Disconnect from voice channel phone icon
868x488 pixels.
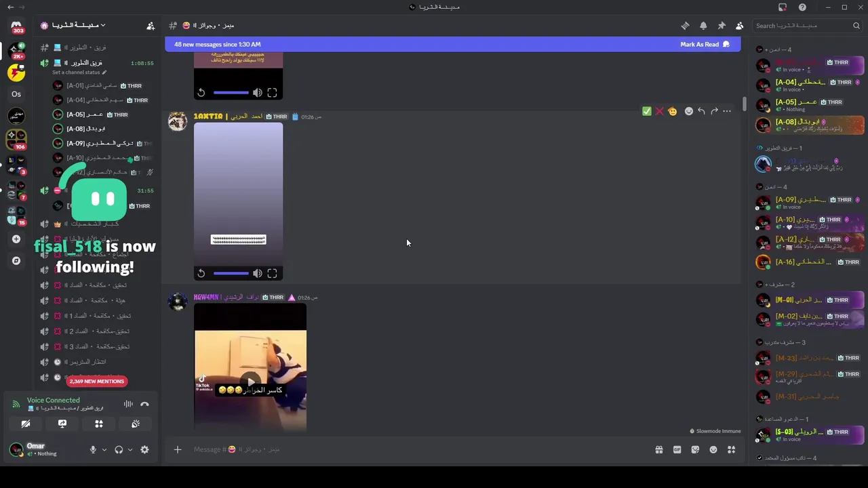(x=144, y=404)
